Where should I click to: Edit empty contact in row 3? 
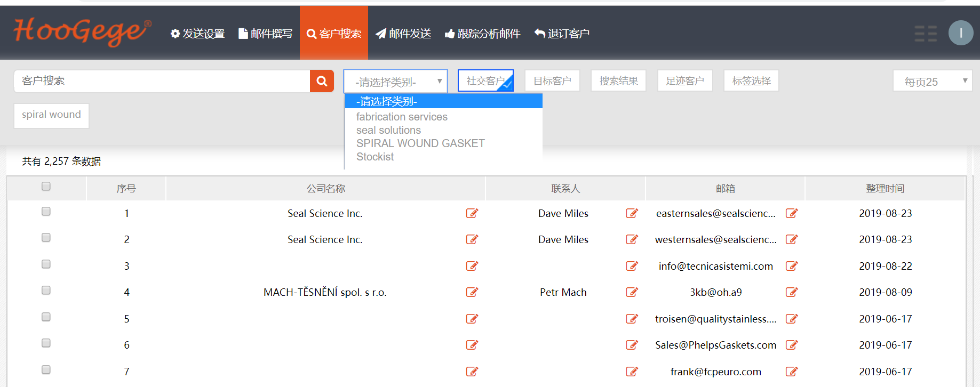coord(632,266)
